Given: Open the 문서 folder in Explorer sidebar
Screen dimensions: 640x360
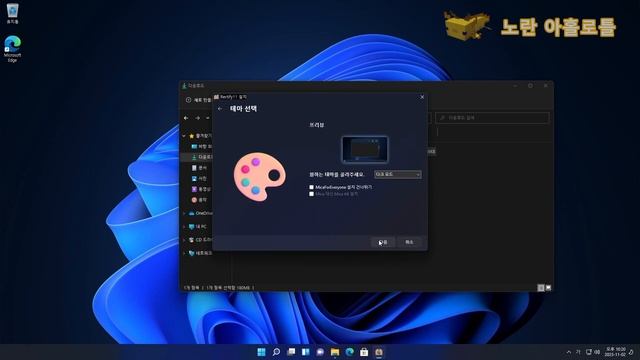Looking at the screenshot, I should [x=200, y=168].
